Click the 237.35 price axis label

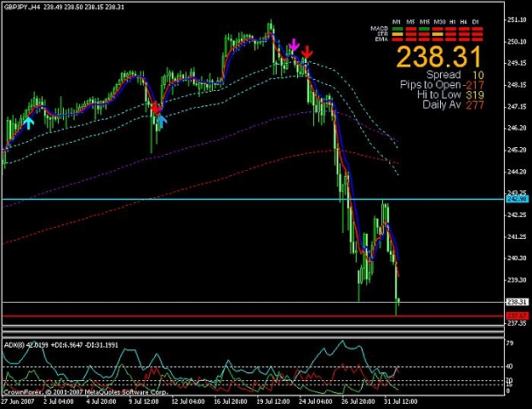(517, 323)
